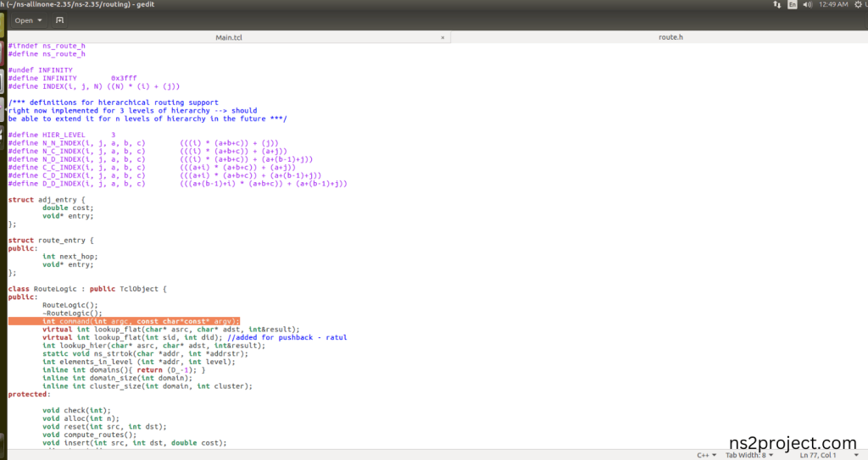Click the 'inline int domain_size(int domain)' line
This screenshot has height=460, width=868.
(118, 378)
